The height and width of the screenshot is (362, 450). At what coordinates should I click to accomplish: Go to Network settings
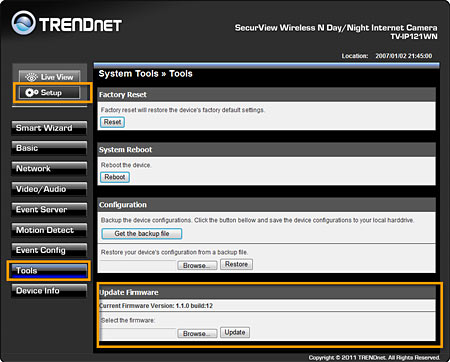49,169
